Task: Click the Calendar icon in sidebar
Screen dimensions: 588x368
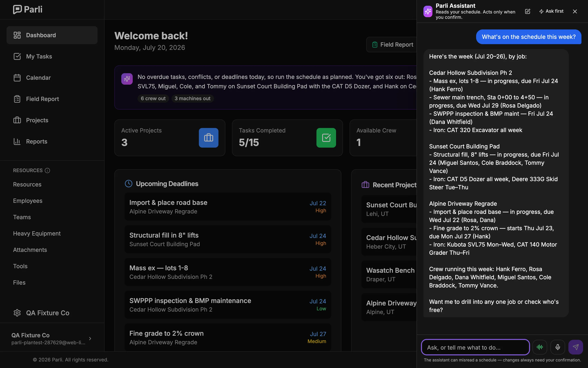Action: coord(17,78)
